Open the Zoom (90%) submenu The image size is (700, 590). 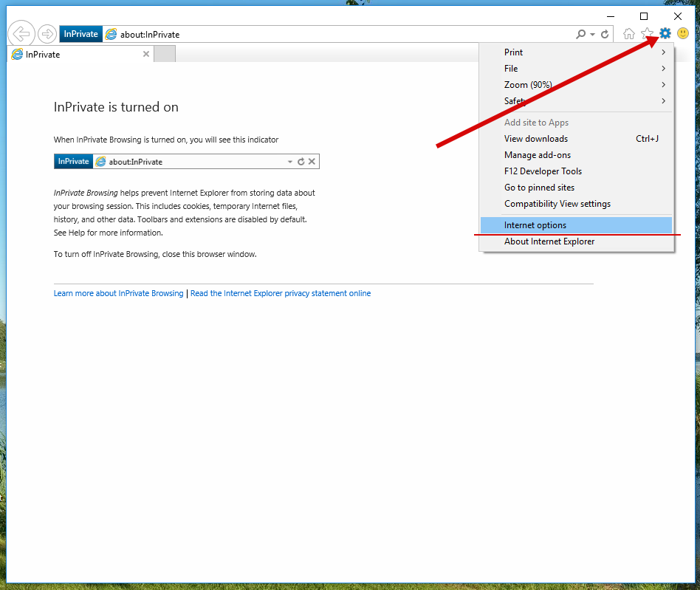[x=576, y=85]
